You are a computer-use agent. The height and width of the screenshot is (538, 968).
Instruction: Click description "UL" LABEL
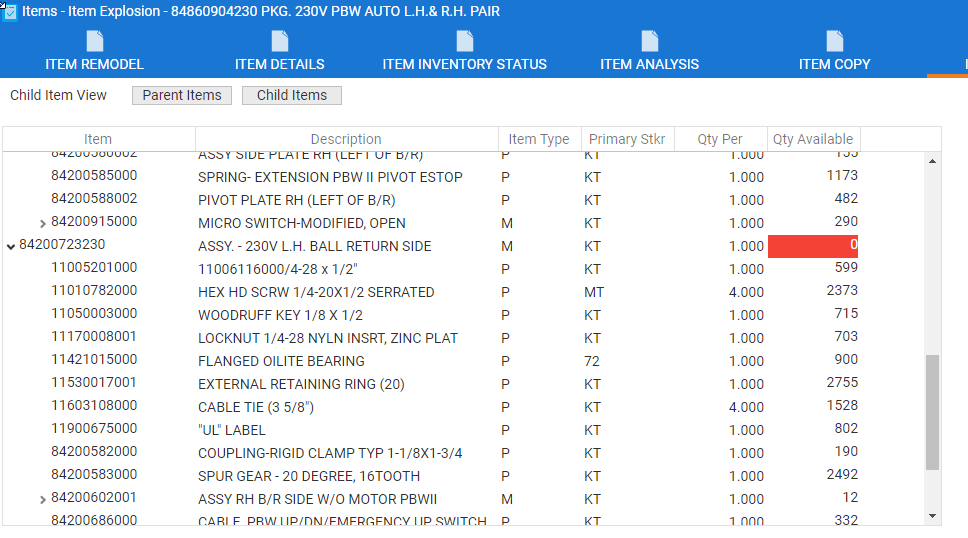tap(232, 431)
